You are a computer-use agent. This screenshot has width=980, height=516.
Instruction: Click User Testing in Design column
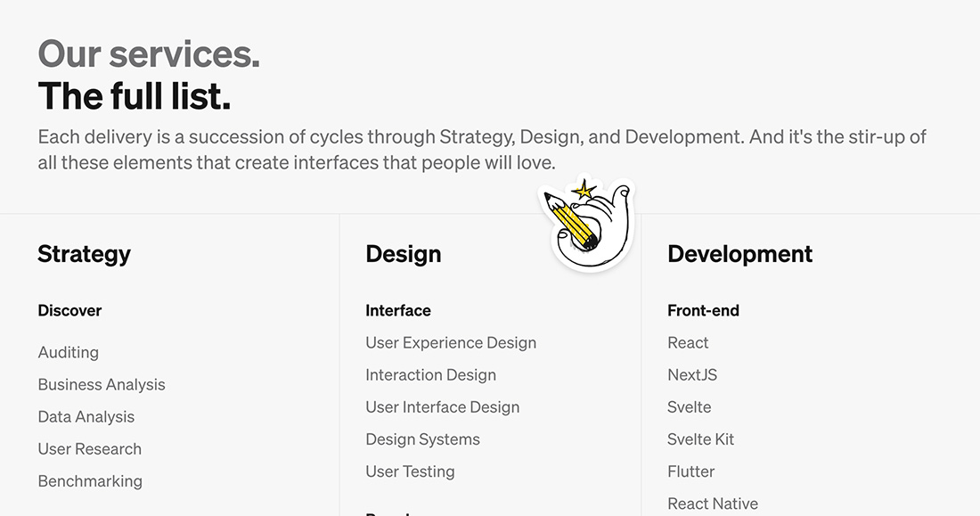click(410, 471)
